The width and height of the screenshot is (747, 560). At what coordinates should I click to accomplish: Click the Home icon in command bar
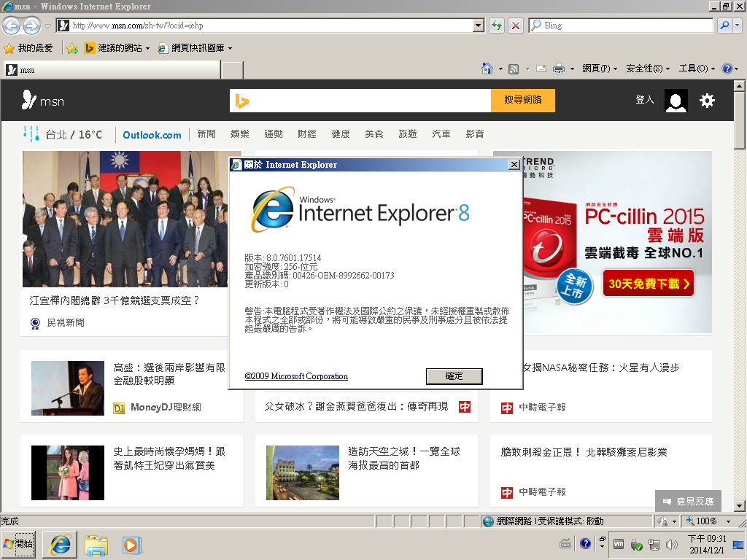(487, 69)
